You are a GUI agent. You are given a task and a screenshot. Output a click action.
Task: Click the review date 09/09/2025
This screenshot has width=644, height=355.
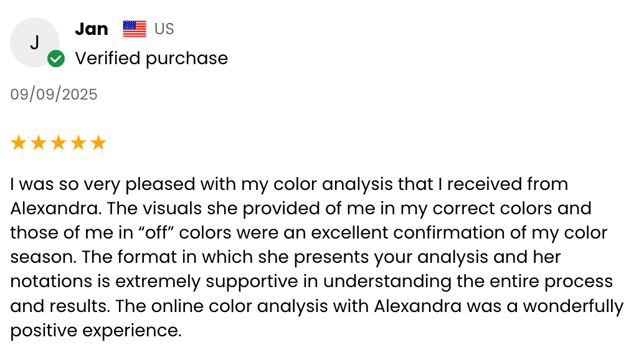click(x=54, y=94)
